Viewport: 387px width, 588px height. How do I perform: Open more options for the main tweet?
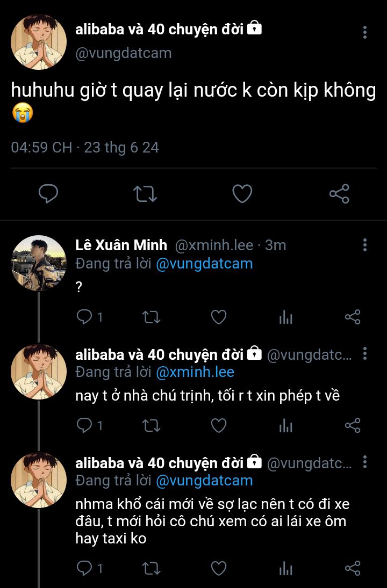(365, 32)
